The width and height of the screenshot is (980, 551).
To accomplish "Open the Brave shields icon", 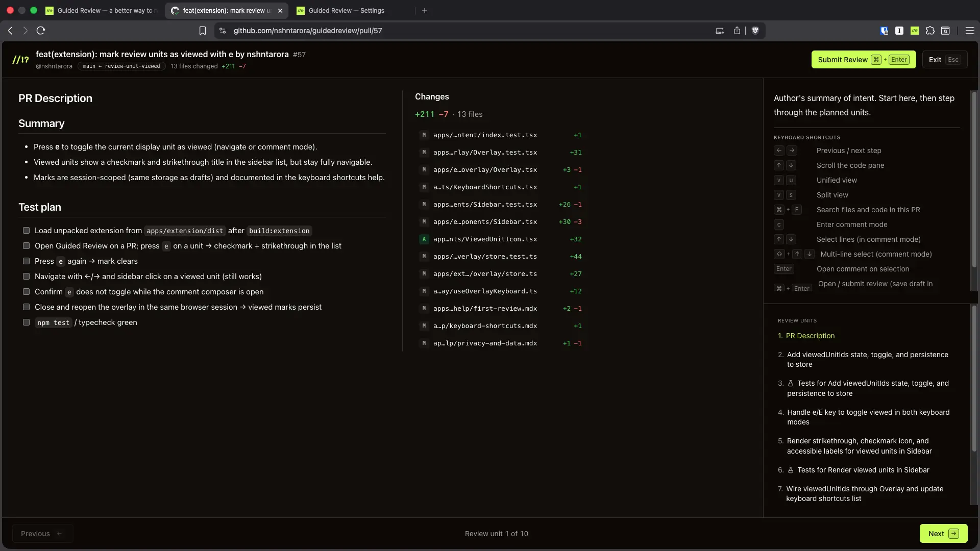I will coord(755,31).
